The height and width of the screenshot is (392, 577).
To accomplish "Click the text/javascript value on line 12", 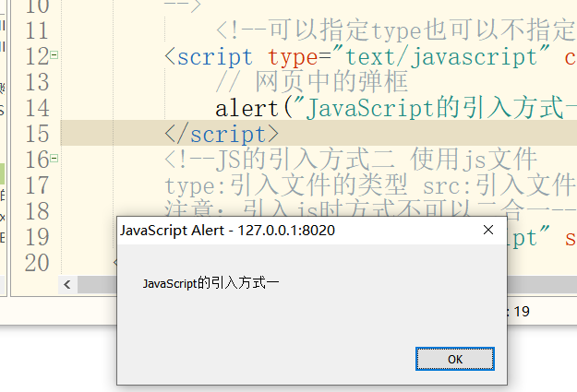I will [x=441, y=57].
